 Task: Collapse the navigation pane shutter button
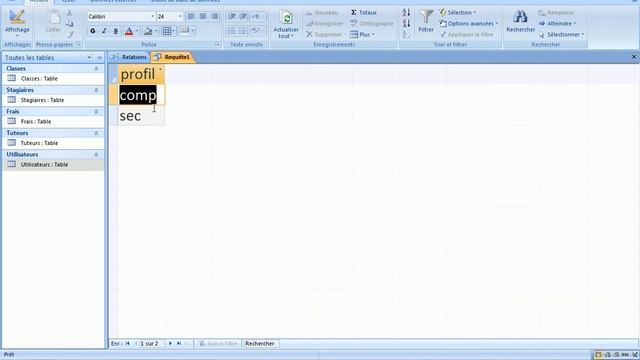pyautogui.click(x=99, y=58)
